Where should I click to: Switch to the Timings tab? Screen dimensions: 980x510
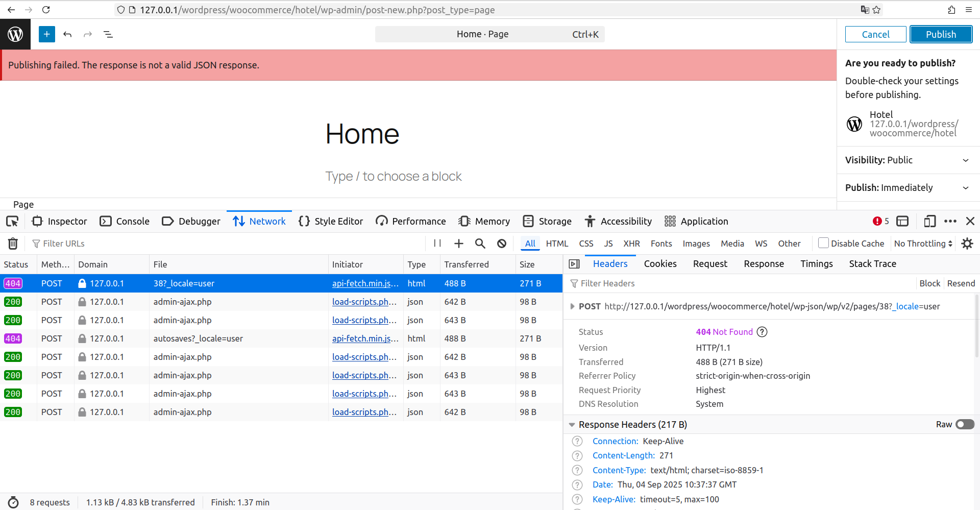816,264
